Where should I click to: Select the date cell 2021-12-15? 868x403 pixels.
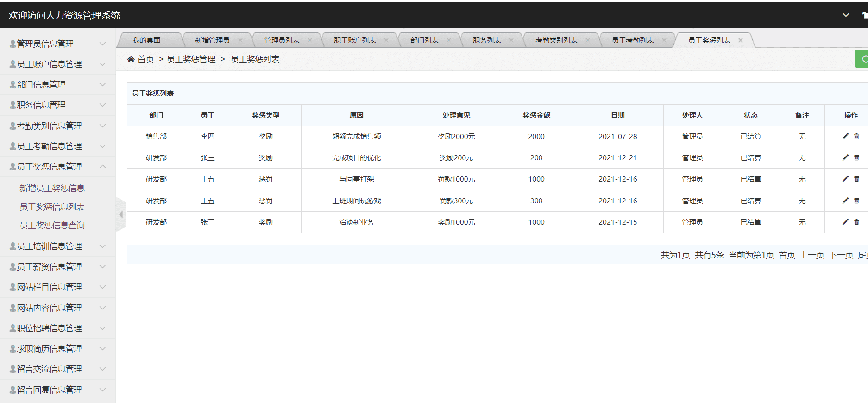click(617, 222)
